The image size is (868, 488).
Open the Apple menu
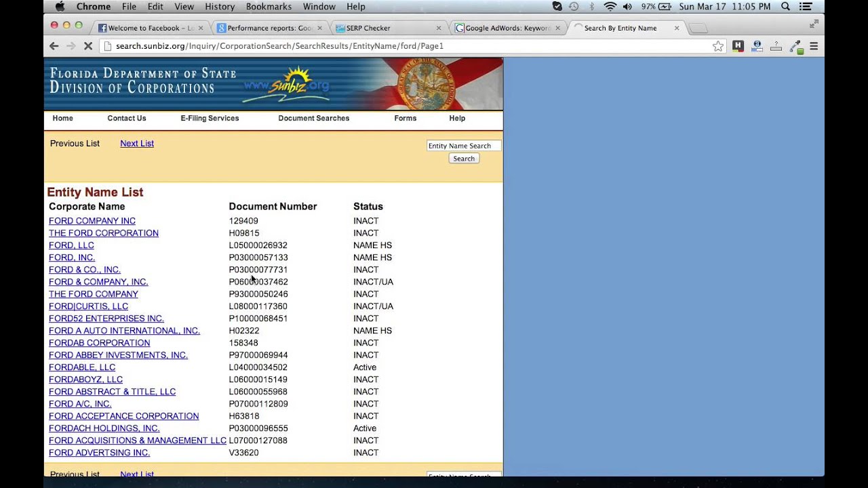[x=60, y=7]
